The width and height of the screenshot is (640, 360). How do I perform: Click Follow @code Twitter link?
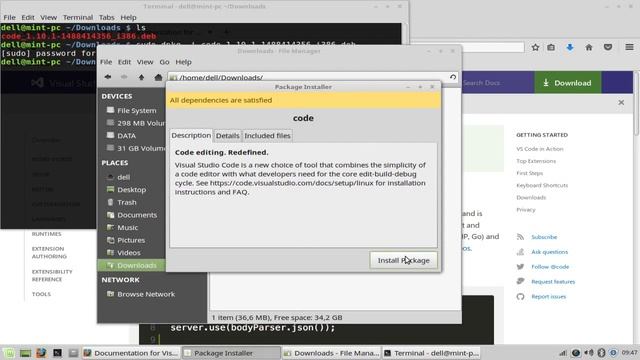pyautogui.click(x=550, y=267)
